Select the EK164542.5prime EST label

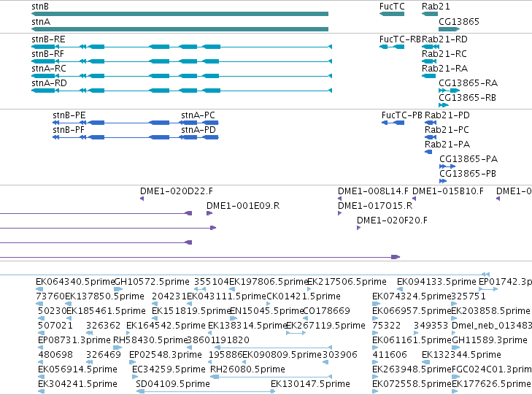166,326
